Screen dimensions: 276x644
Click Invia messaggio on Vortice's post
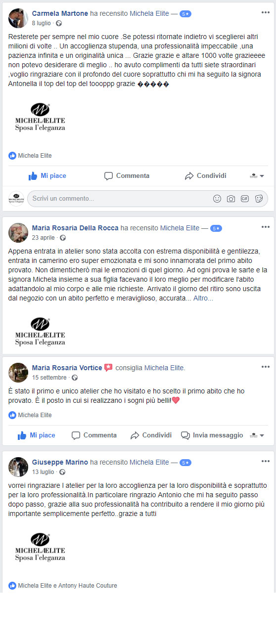pyautogui.click(x=212, y=435)
